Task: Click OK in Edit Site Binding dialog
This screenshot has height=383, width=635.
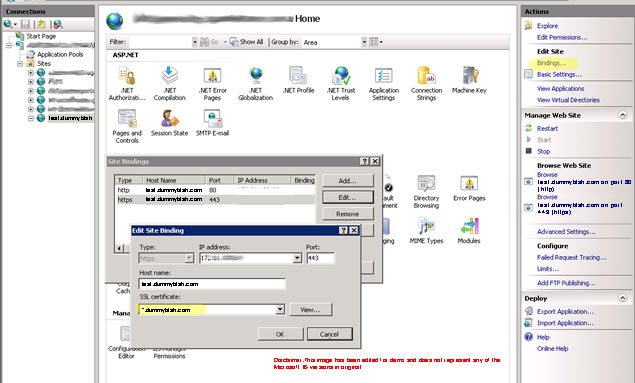Action: pos(280,334)
